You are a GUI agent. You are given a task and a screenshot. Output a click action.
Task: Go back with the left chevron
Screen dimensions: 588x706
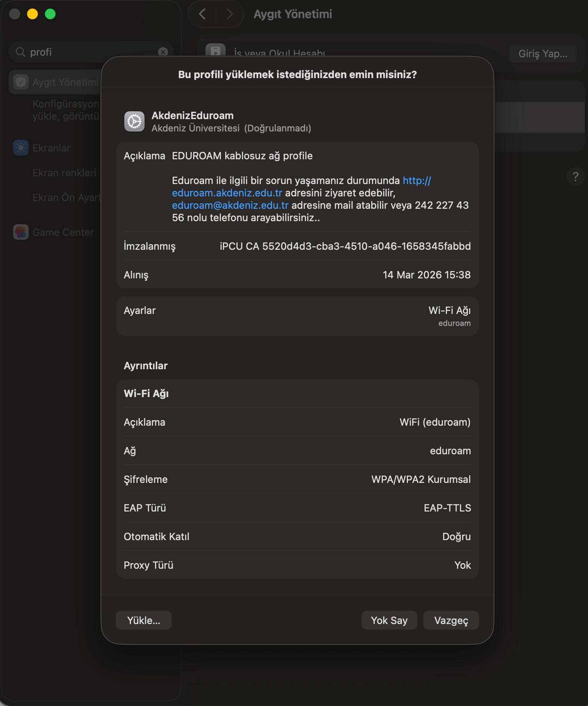pos(202,14)
